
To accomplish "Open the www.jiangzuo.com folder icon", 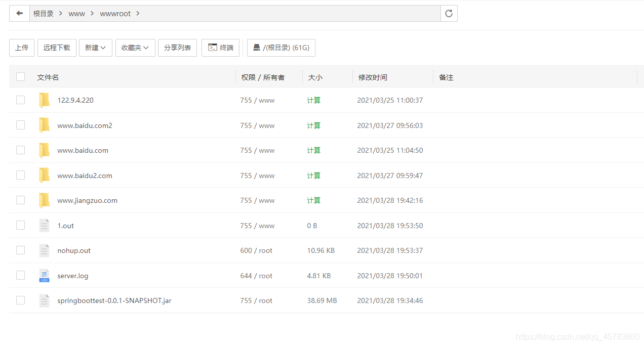I will pos(44,200).
